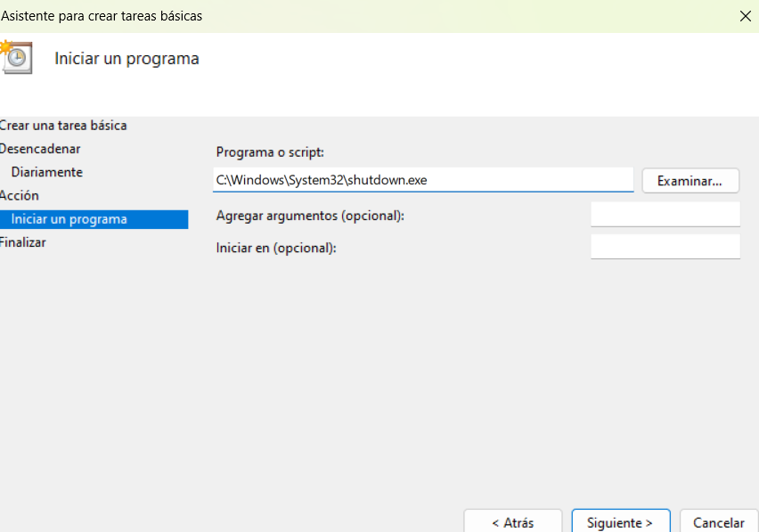Screen dimensions: 759x532
Task: Open Examinar to browse for a program
Action: (690, 180)
